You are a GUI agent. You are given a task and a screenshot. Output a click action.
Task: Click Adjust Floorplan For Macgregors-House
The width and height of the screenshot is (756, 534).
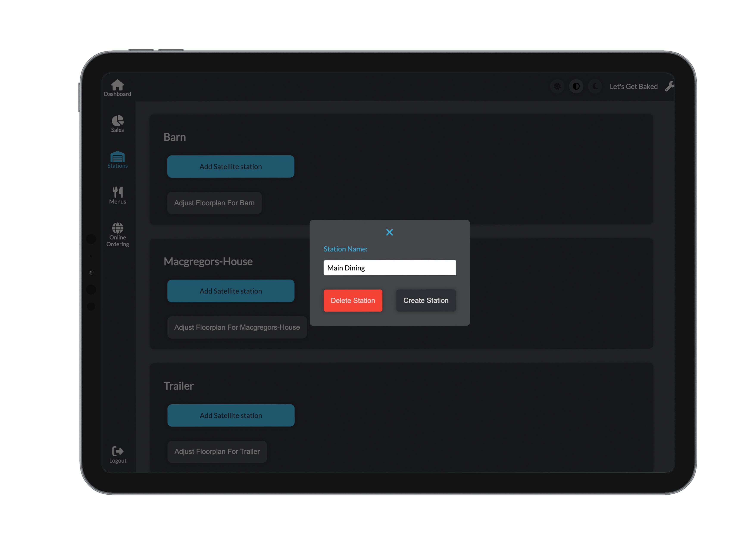237,327
